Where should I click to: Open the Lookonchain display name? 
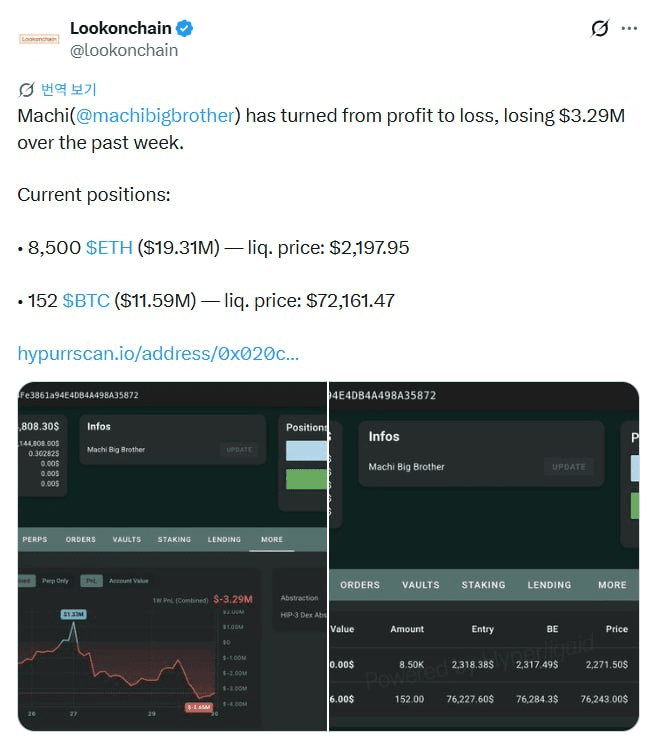[120, 28]
